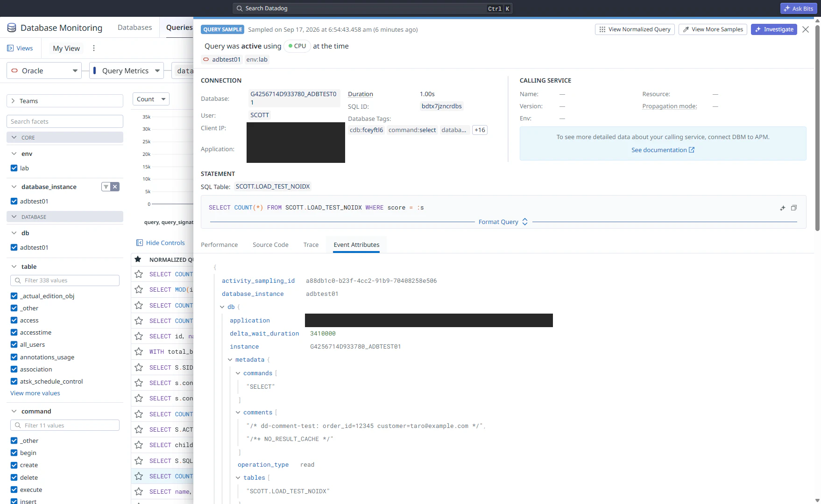Star the SELECT S.ACT query row
The image size is (821, 504).
[139, 430]
